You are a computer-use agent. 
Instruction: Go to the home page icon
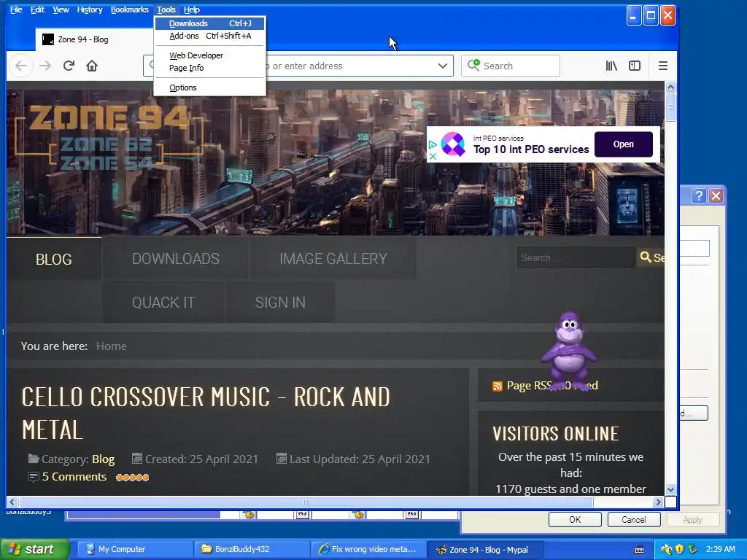[92, 66]
